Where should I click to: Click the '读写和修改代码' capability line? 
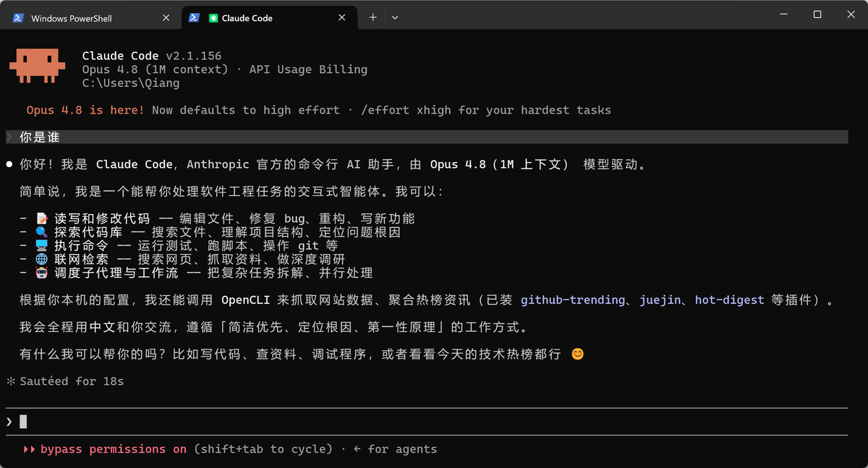217,218
